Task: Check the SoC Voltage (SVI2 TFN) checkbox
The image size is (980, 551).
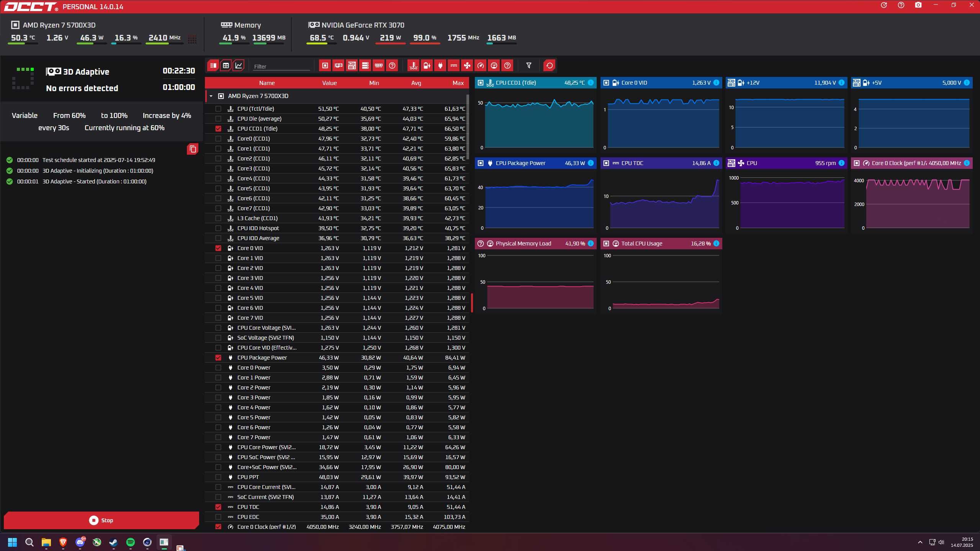Action: pos(218,338)
